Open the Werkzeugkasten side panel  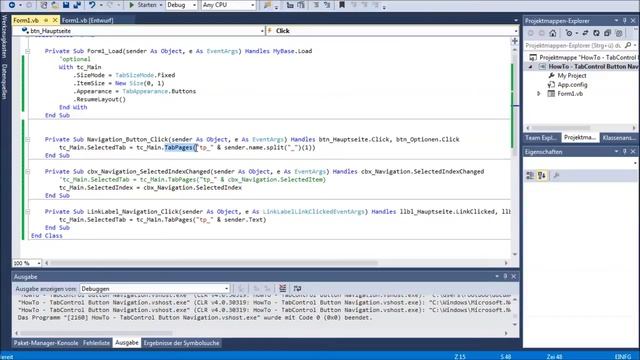[x=4, y=36]
